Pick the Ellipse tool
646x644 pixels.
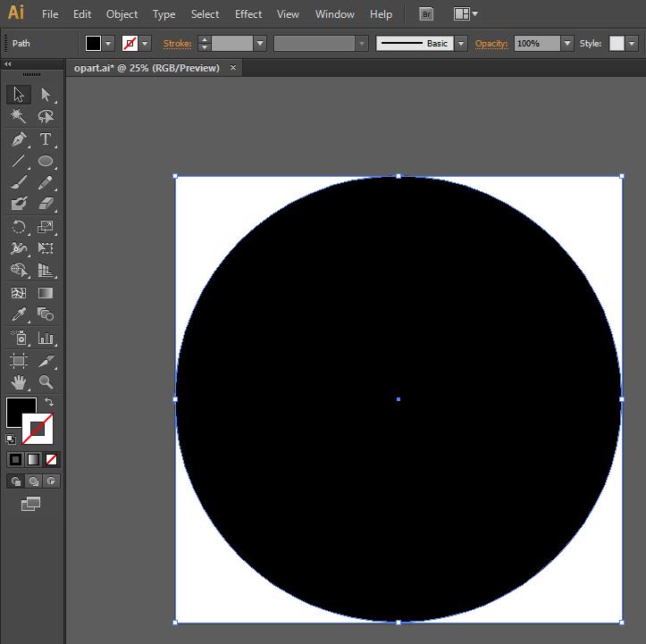tap(46, 162)
